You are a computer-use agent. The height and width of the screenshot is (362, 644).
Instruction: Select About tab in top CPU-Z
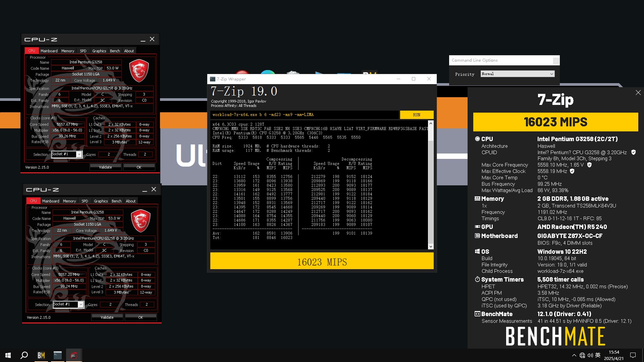pos(129,51)
